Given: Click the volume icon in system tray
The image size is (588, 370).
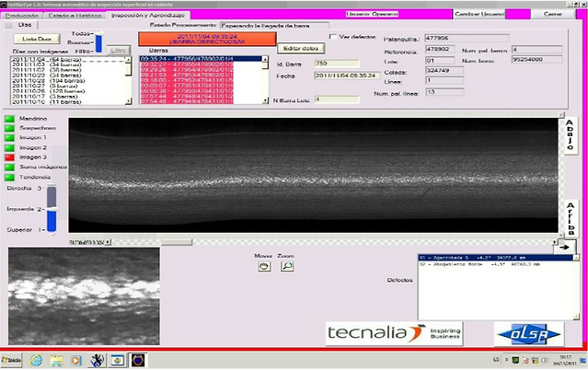Looking at the screenshot, I should point(545,360).
